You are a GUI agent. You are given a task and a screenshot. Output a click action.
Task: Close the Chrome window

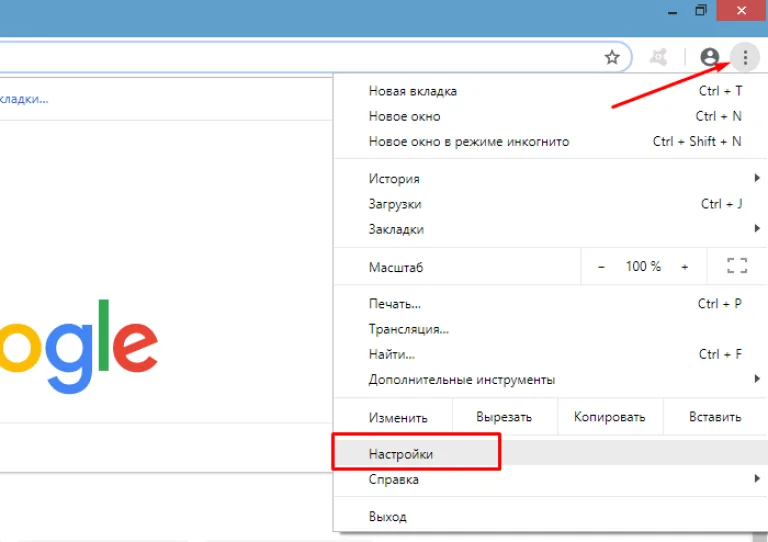tap(742, 10)
